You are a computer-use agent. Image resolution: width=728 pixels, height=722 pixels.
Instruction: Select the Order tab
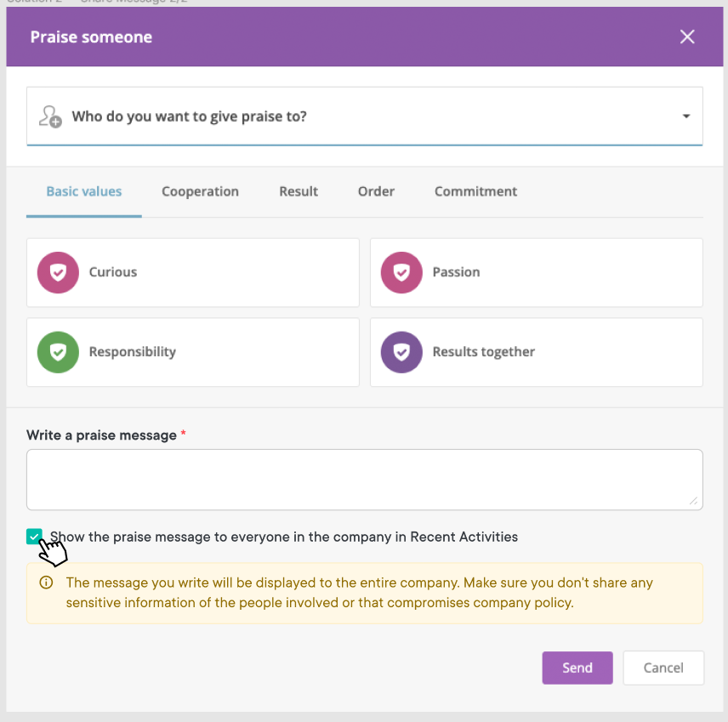point(376,191)
